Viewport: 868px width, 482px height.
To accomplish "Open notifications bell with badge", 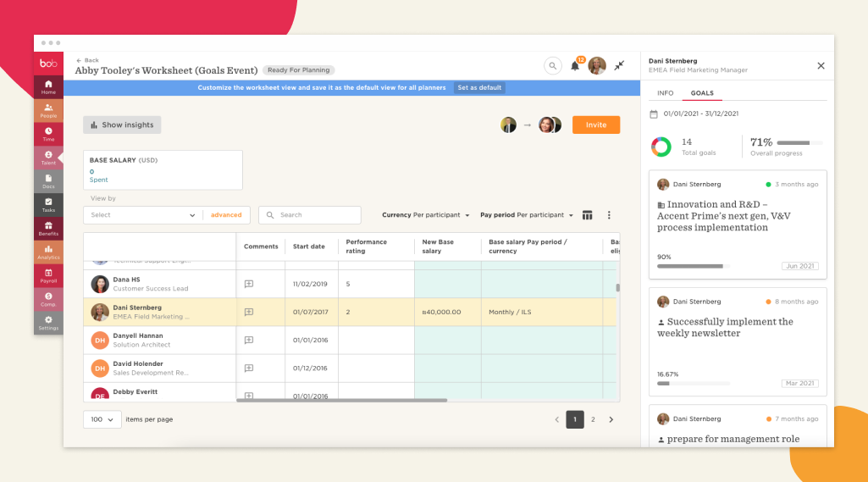I will tap(576, 65).
